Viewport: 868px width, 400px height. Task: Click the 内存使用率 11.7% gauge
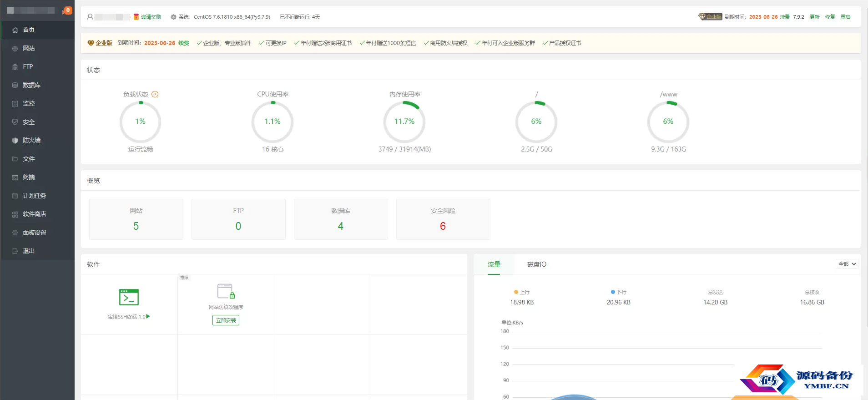pos(404,122)
